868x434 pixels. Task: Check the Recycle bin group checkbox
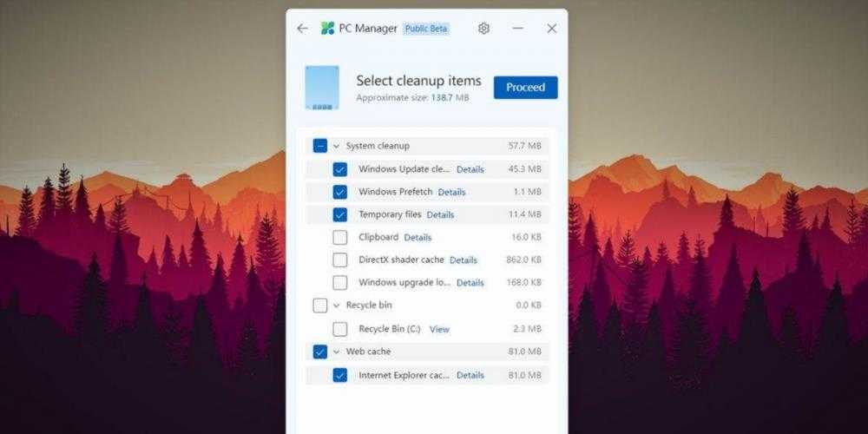click(x=320, y=305)
